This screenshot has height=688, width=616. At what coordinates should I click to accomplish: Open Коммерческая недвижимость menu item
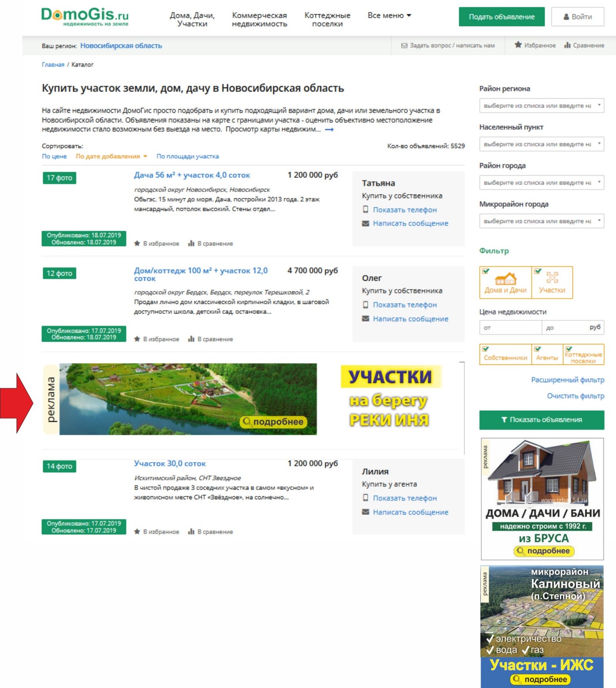pos(259,19)
